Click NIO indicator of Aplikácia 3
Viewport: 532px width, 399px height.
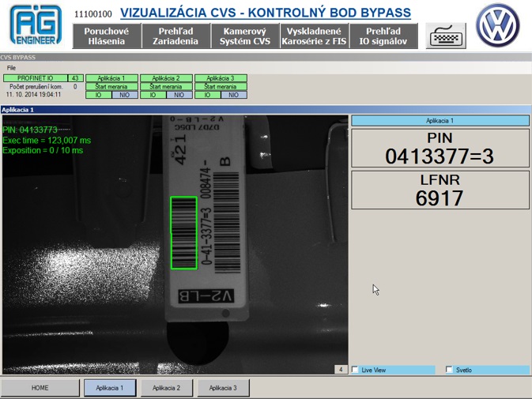(234, 95)
